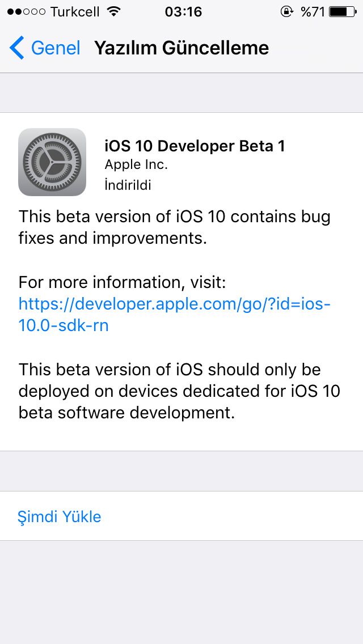Tap the empty gray area below Şimdi Yükle
The width and height of the screenshot is (363, 644).
pos(181,592)
